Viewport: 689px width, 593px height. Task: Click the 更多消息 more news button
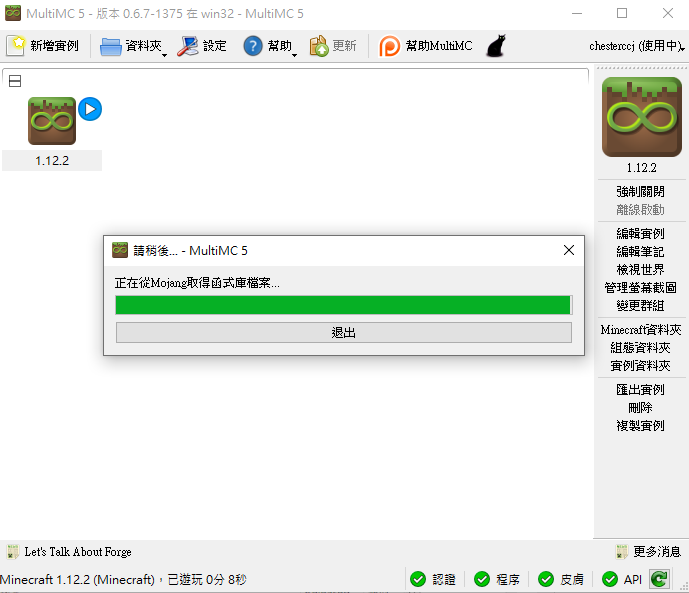pos(649,552)
